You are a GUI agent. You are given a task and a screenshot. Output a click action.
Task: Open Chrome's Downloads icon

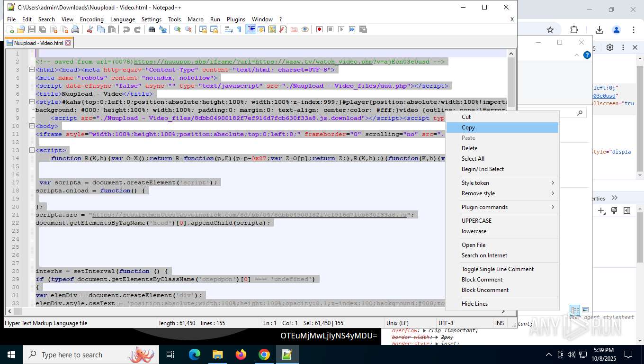point(599,30)
